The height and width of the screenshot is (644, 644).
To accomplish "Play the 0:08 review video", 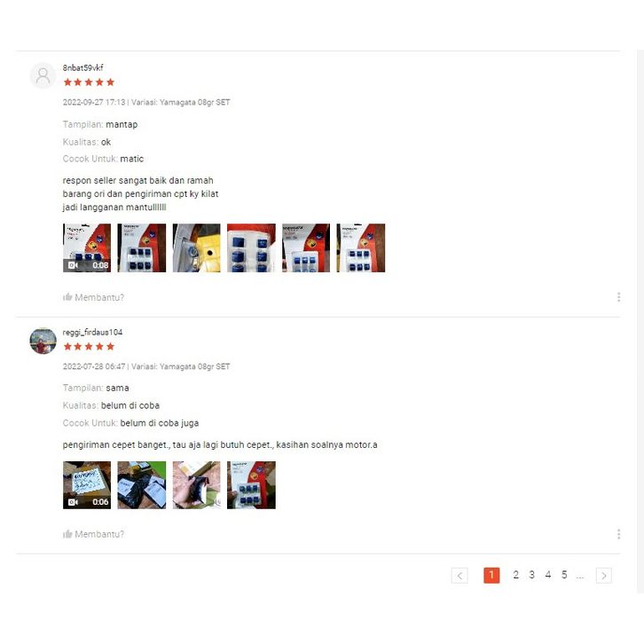I will click(x=87, y=247).
